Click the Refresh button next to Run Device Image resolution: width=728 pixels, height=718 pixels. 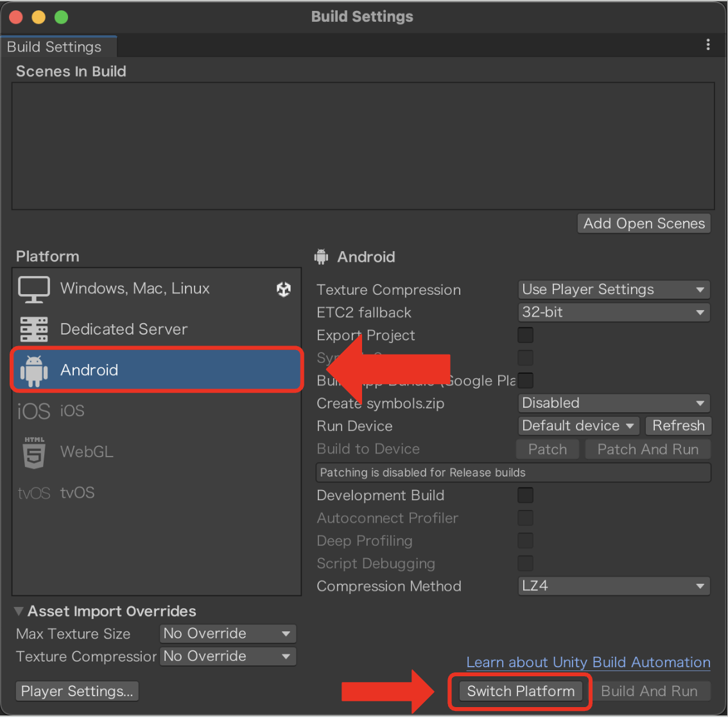tap(679, 426)
